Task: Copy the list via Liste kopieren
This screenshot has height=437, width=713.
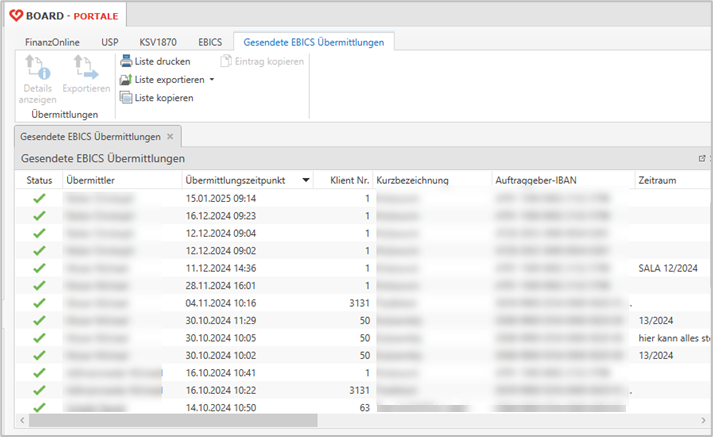Action: pos(126,97)
